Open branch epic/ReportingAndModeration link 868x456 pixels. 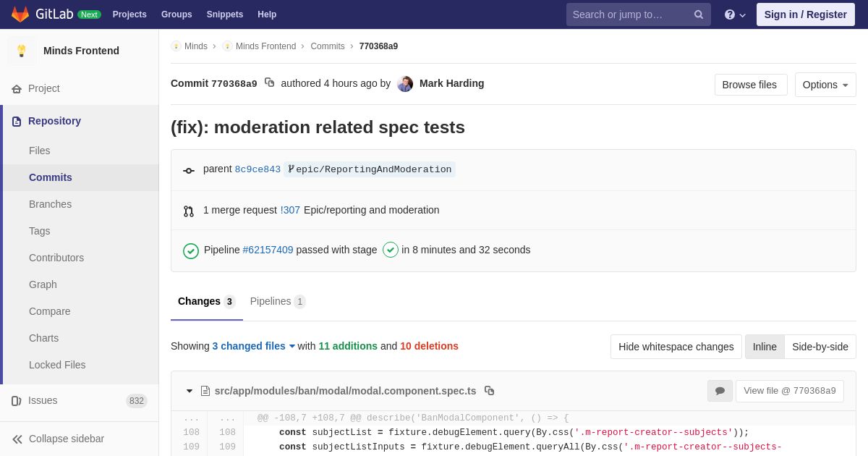pos(370,169)
